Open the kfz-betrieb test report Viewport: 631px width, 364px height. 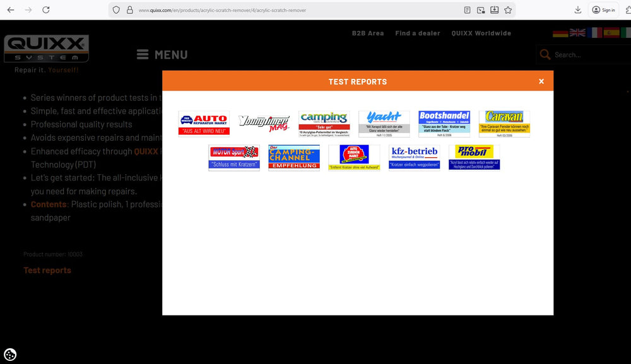(x=414, y=158)
